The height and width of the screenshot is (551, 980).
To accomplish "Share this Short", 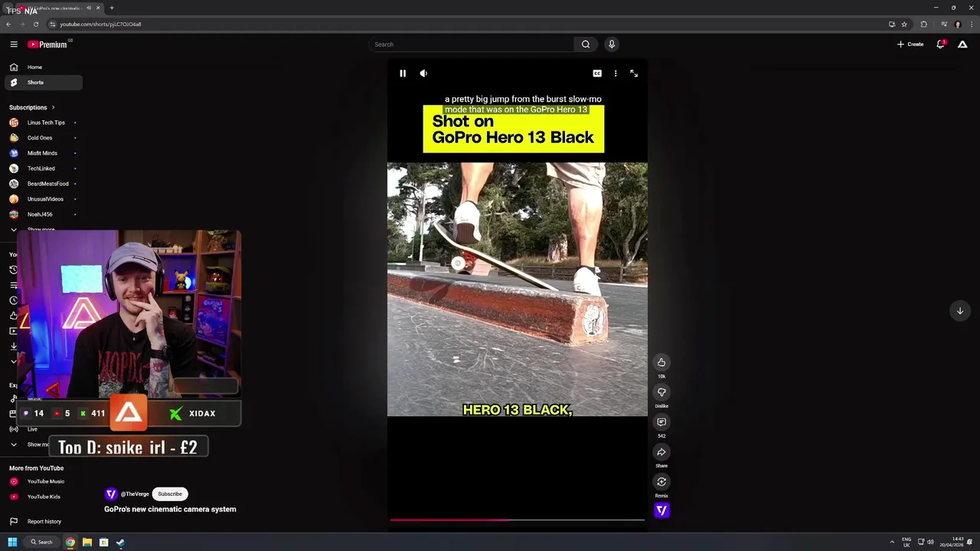I will click(661, 452).
